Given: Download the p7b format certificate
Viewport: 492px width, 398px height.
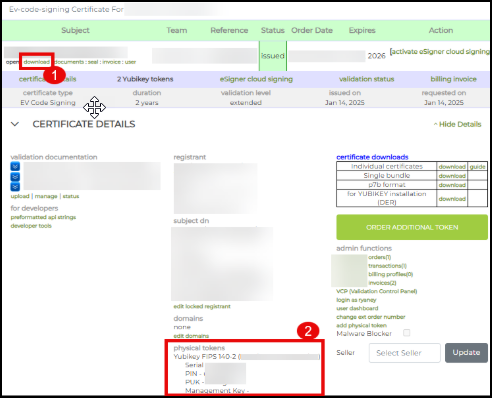Looking at the screenshot, I should coord(452,185).
